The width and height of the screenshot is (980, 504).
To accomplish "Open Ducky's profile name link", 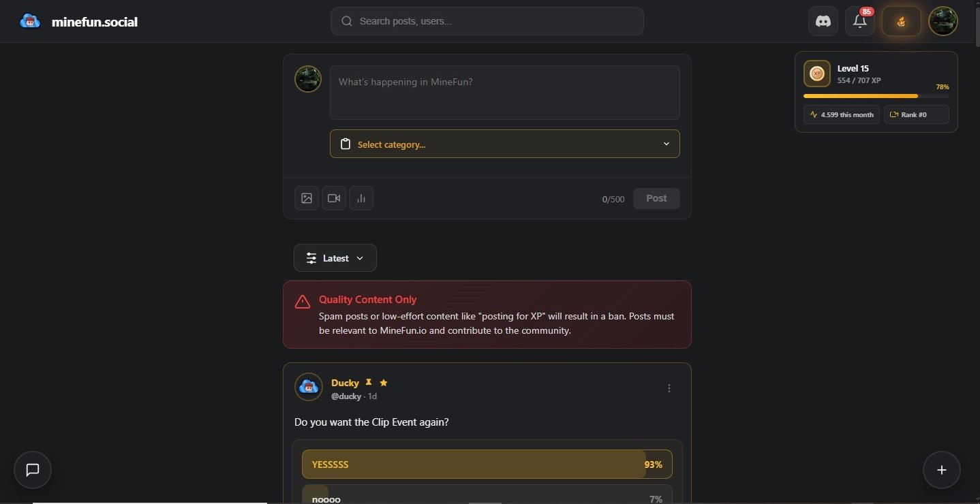I will [345, 383].
